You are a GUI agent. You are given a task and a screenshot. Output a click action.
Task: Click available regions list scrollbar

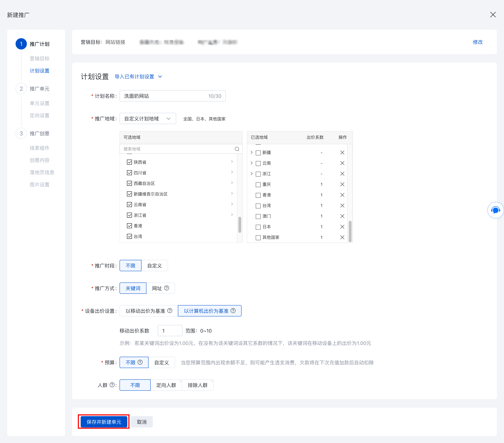pos(239,225)
